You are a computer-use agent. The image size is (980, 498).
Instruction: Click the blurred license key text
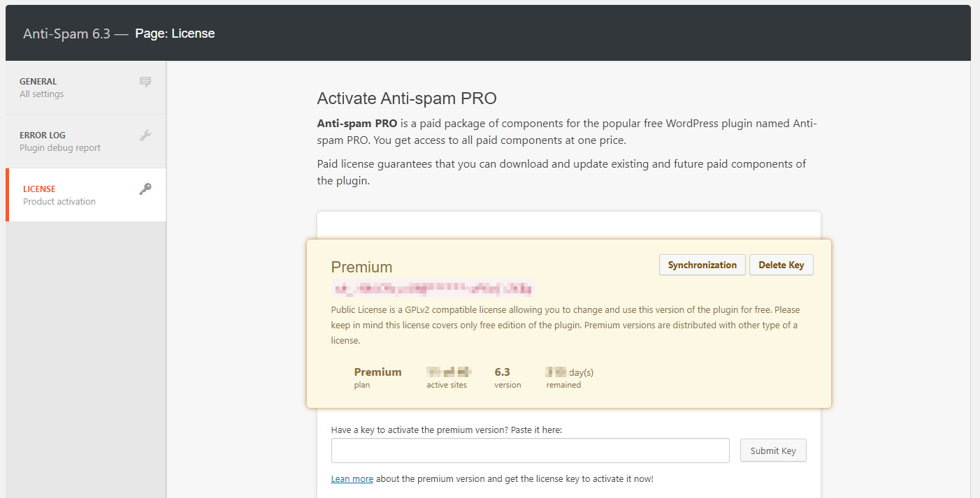click(x=433, y=288)
